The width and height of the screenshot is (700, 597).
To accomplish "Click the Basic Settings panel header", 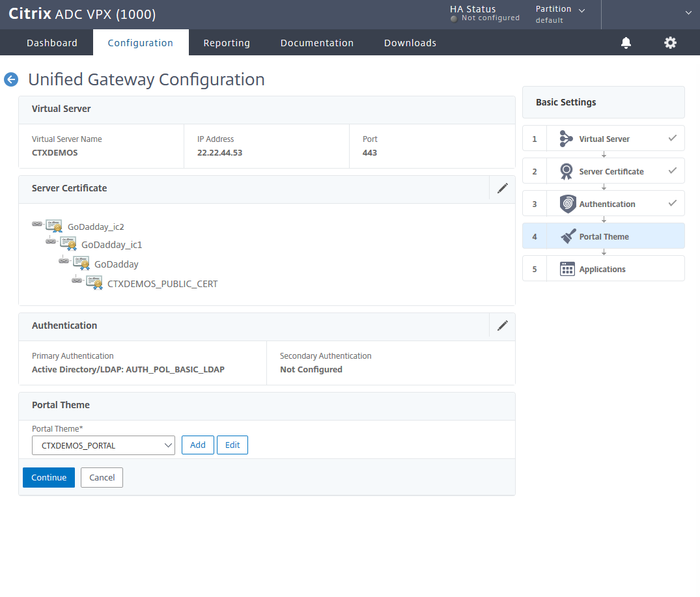I will coord(604,102).
